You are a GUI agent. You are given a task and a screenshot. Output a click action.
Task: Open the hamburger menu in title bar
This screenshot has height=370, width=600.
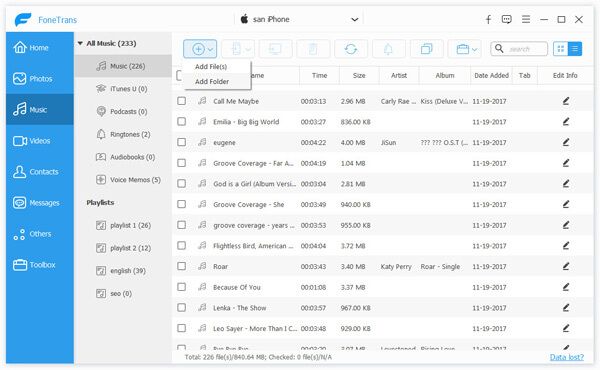point(526,19)
